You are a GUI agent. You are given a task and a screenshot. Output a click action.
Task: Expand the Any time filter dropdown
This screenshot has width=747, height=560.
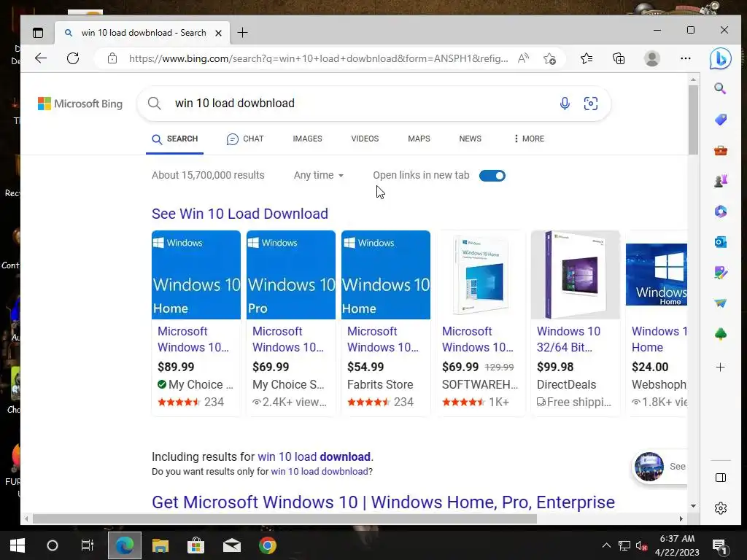319,175
